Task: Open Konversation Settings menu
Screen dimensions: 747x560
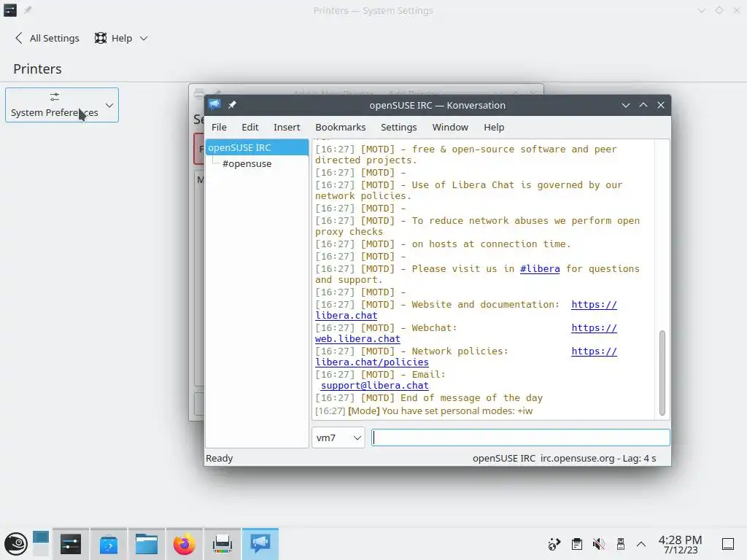Action: (x=399, y=127)
